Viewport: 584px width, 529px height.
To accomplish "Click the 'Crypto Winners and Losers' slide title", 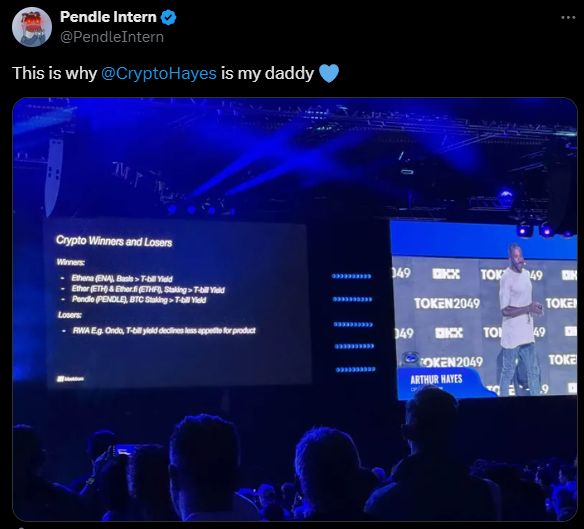I will [114, 241].
